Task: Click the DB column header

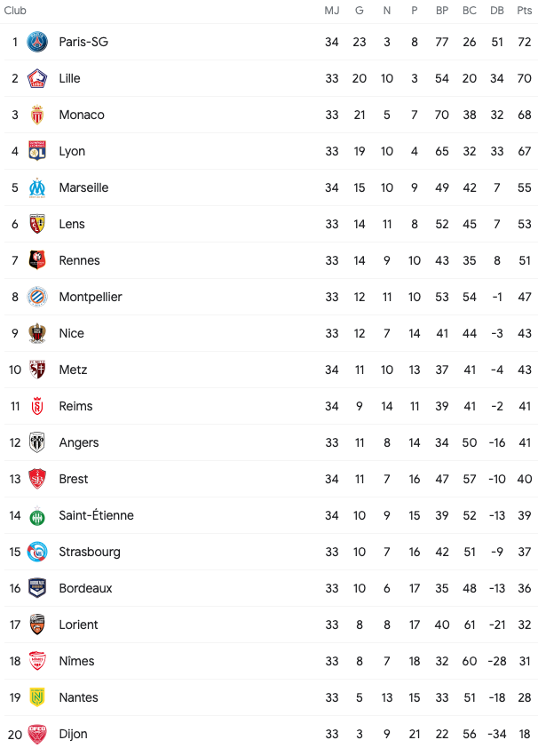Action: click(x=497, y=11)
